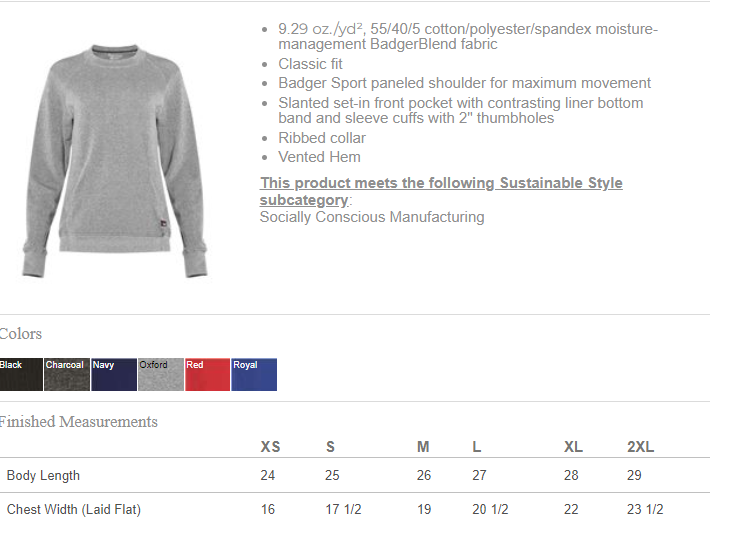This screenshot has width=747, height=542.
Task: Pick the Royal color swatch
Action: click(x=254, y=374)
